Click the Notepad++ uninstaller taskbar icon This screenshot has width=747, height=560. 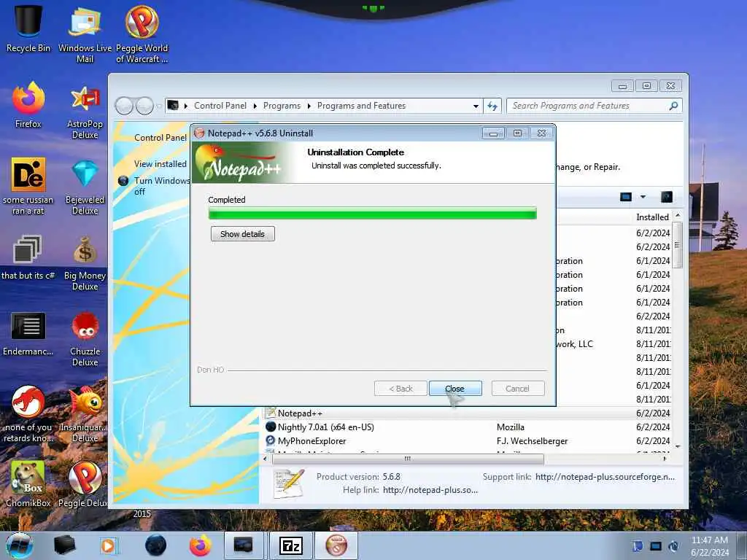(336, 545)
